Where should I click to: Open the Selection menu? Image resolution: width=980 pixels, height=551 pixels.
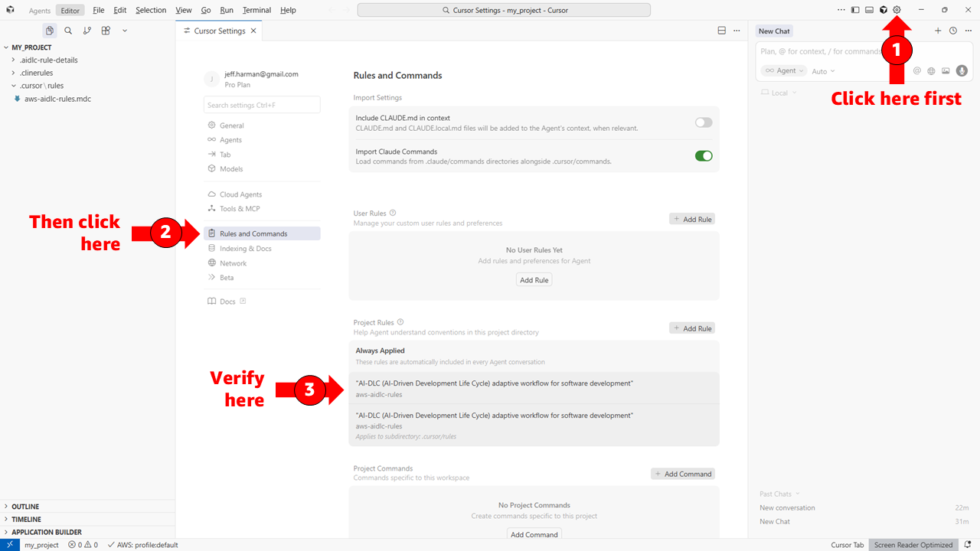tap(151, 10)
